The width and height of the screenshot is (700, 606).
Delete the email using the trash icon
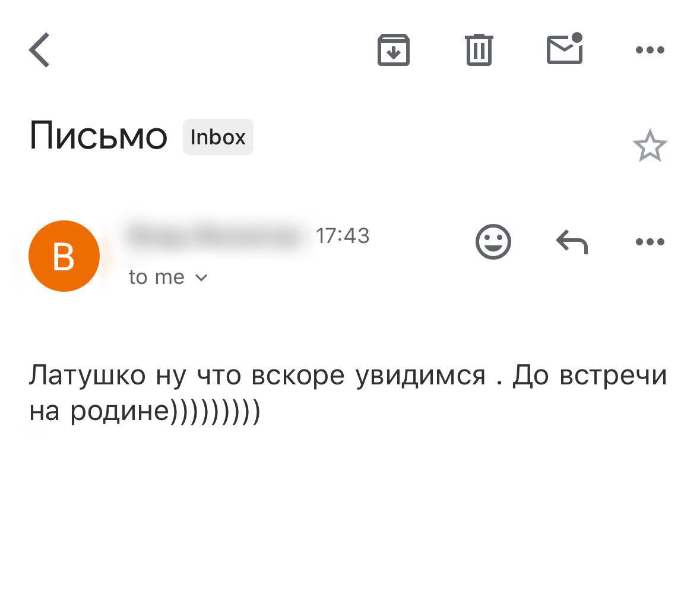480,50
